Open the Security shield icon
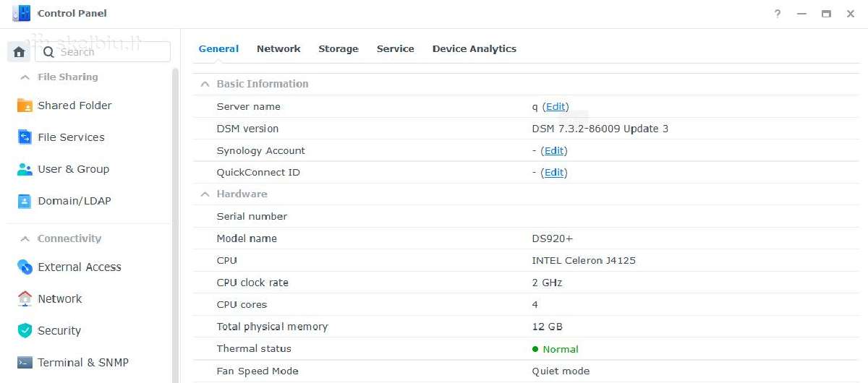Screen dimensions: 868x383 [x=25, y=330]
